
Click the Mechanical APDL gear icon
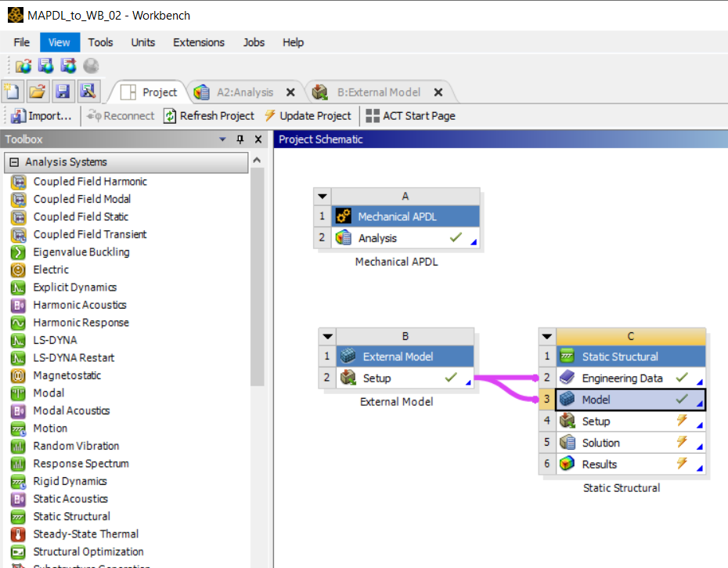tap(343, 216)
